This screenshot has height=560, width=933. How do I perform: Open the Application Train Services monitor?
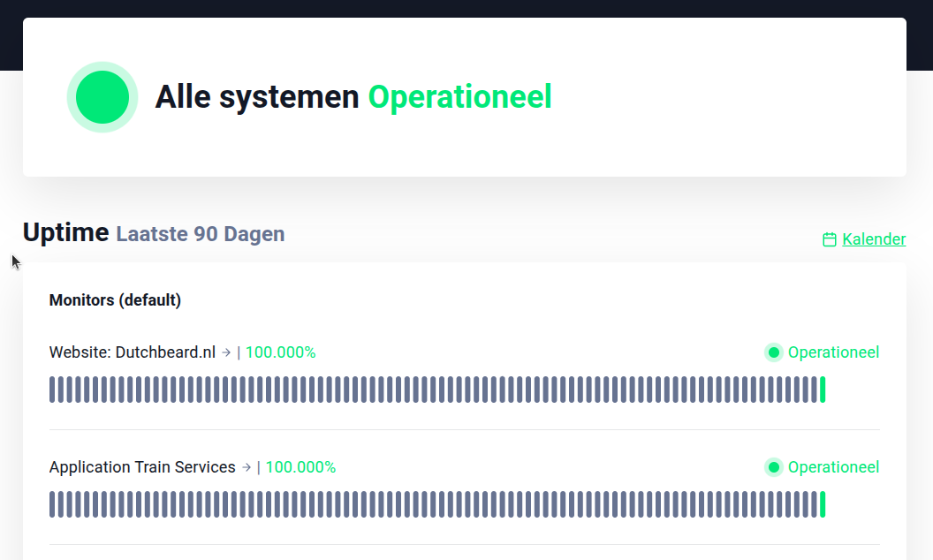click(x=142, y=467)
